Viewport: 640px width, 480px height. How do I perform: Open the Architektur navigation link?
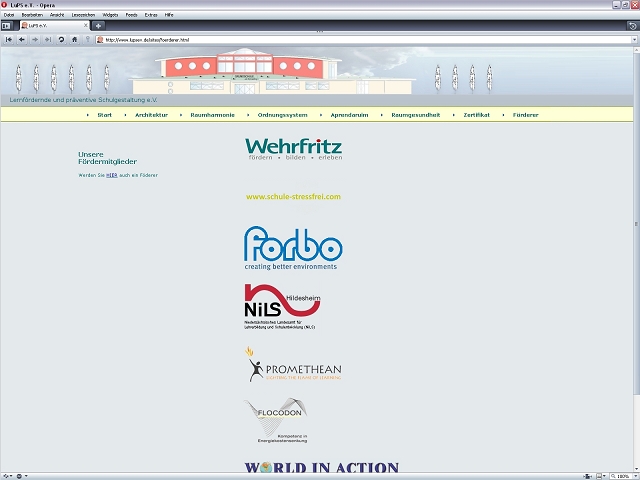[151, 115]
